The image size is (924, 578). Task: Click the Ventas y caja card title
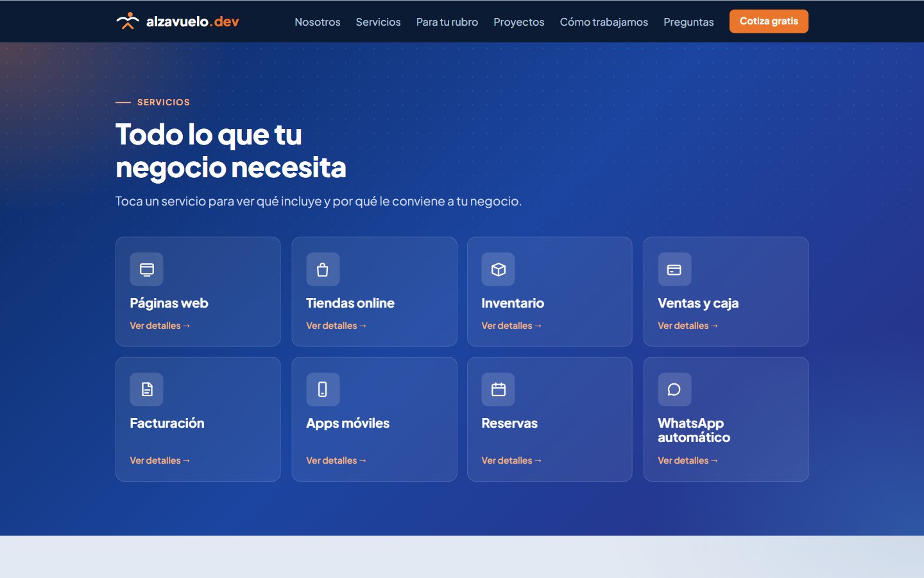(x=698, y=303)
